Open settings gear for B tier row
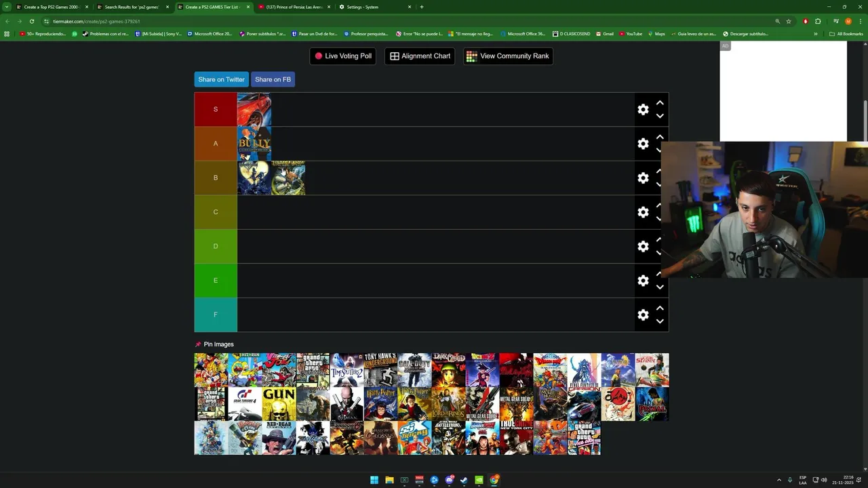Screen dimensions: 868x488 coord(643,178)
